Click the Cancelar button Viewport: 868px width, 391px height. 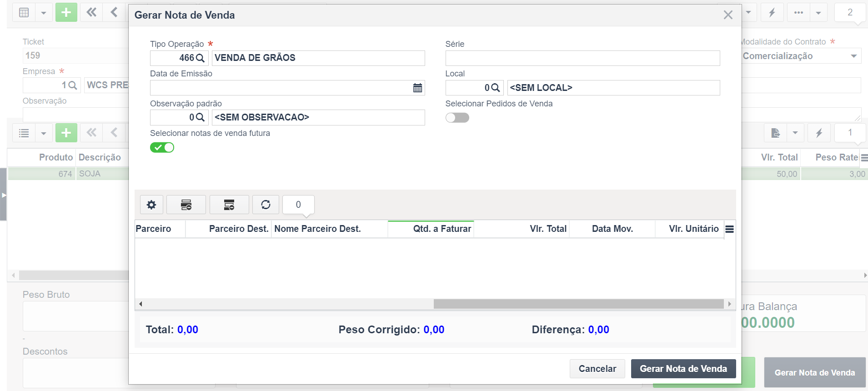[x=597, y=369]
